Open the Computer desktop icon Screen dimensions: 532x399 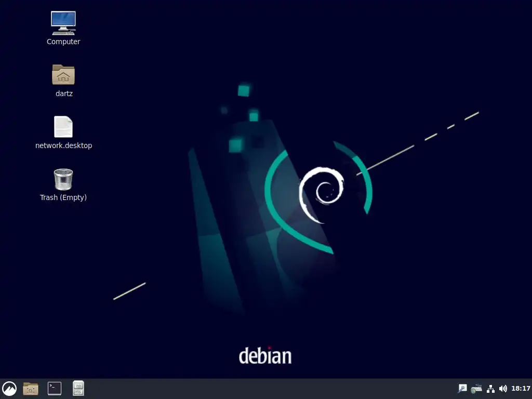coord(63,23)
